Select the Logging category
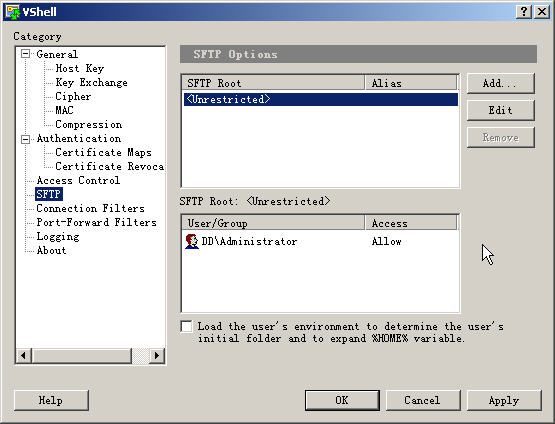Screen dimensions: 555x424 click(58, 236)
